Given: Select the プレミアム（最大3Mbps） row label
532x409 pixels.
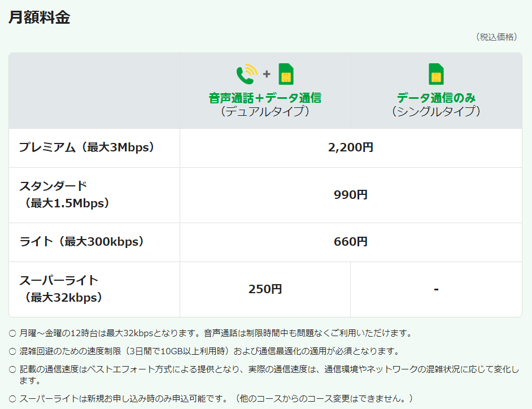Looking at the screenshot, I should (86, 147).
